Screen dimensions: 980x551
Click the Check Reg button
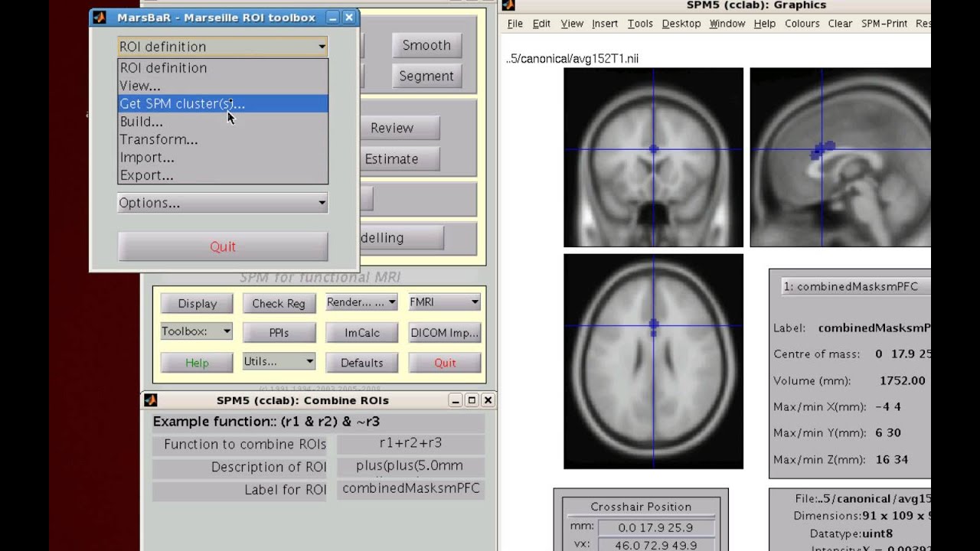point(279,304)
